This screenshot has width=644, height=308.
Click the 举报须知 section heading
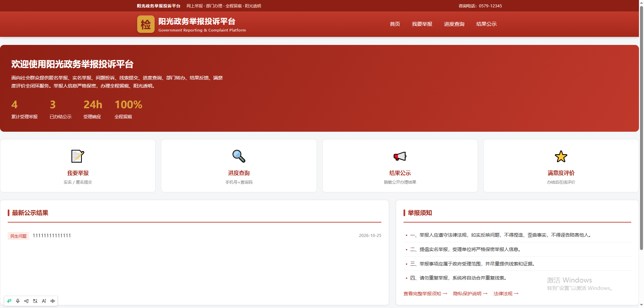pos(420,213)
